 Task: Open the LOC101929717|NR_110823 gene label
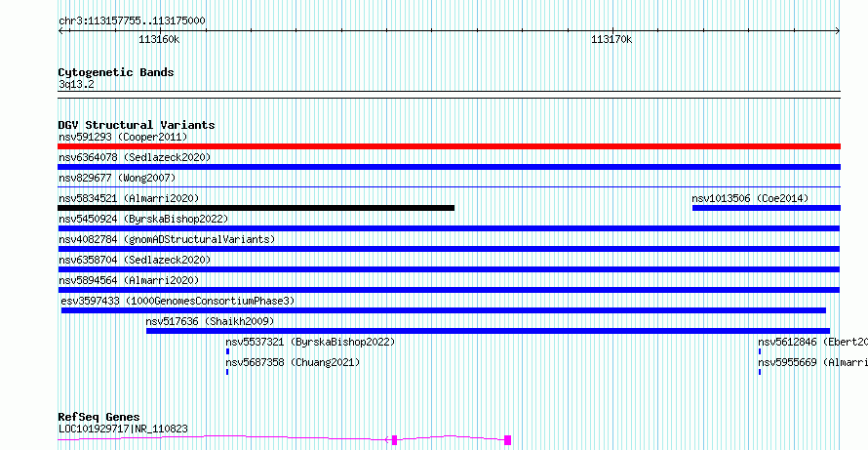click(123, 429)
